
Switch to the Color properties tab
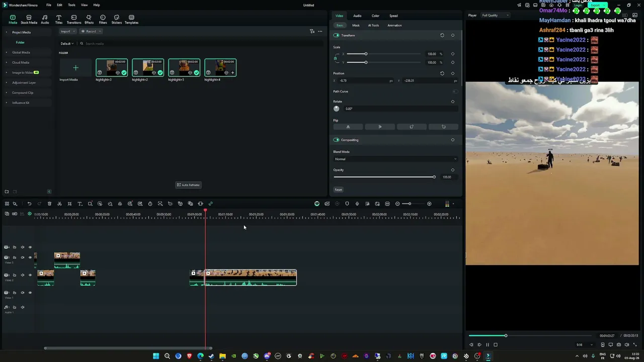[375, 16]
